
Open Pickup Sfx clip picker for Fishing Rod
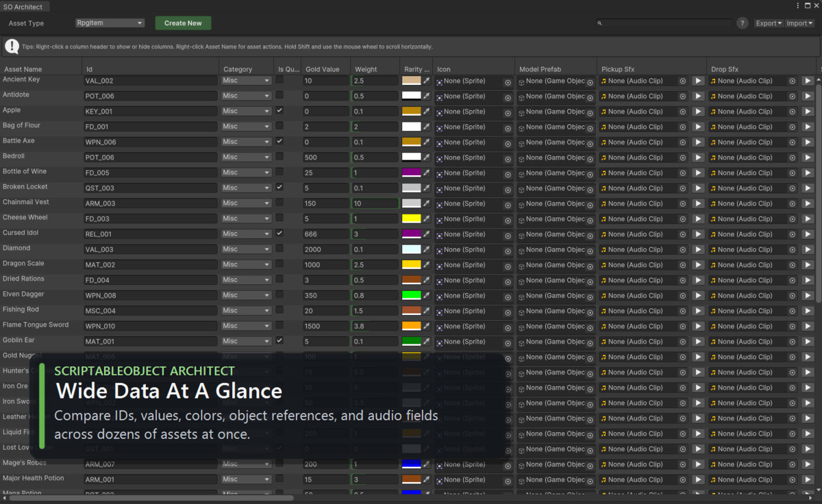tap(683, 311)
